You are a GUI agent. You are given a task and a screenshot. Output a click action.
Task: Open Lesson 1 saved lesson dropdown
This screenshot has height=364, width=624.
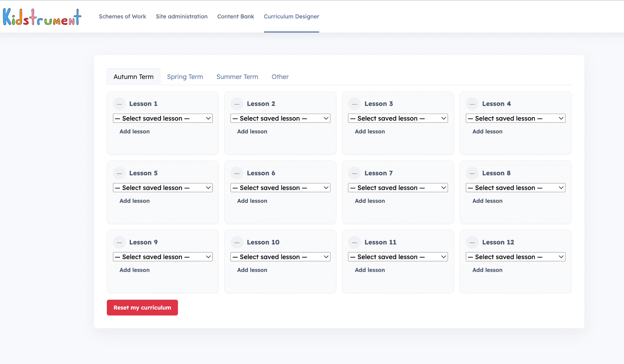[163, 118]
